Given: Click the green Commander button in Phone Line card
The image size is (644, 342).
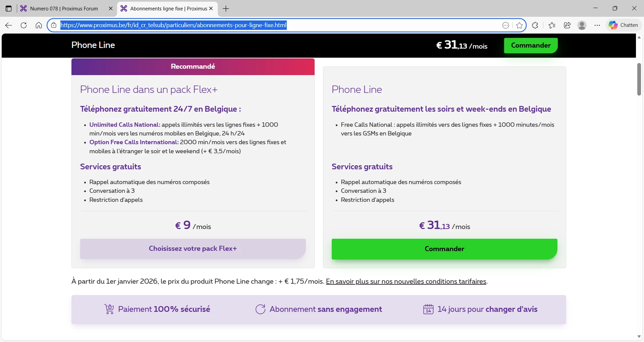Looking at the screenshot, I should (444, 249).
